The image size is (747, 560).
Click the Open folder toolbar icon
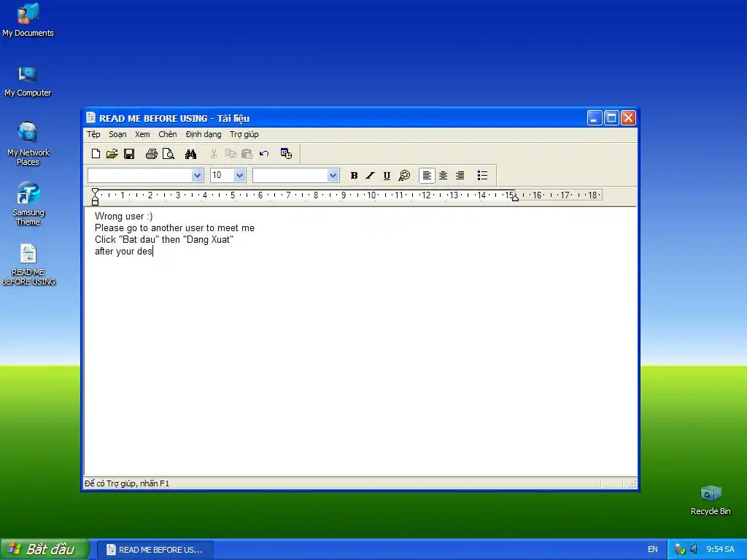112,154
